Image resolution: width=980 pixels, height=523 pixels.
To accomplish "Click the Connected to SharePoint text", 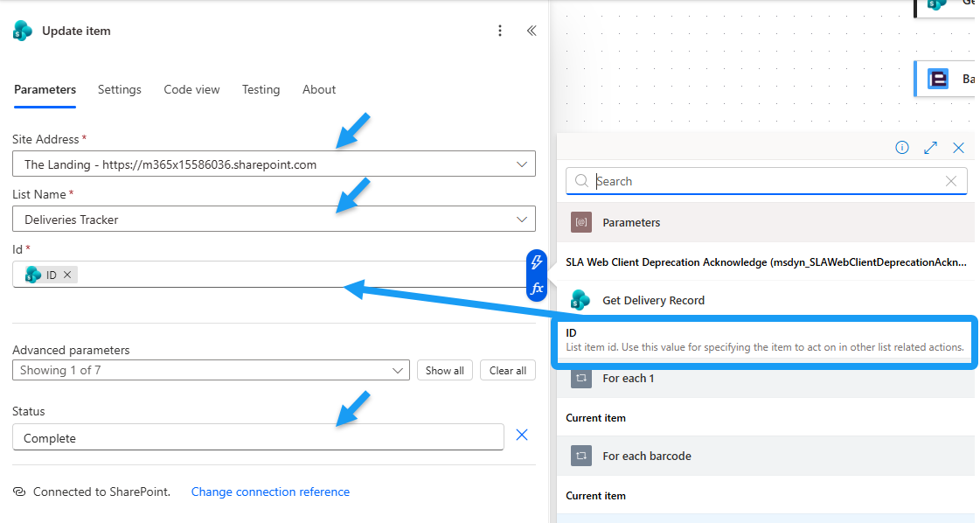I will pyautogui.click(x=102, y=492).
